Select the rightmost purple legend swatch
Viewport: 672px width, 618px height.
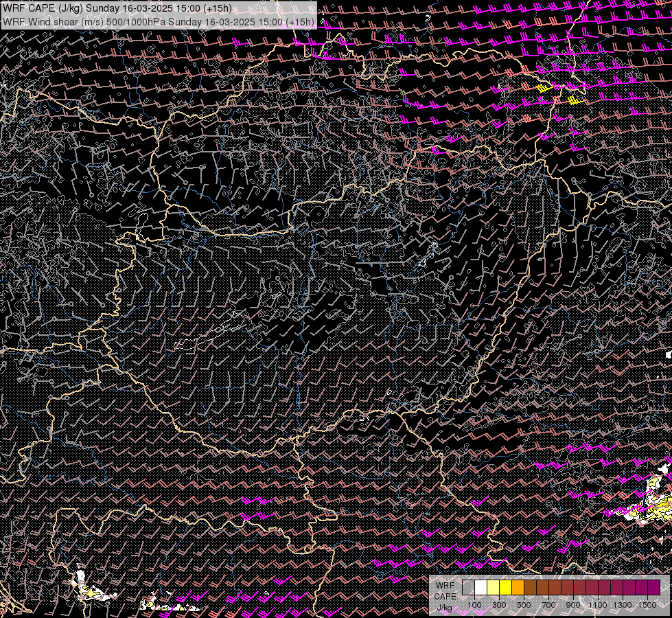pos(654,587)
